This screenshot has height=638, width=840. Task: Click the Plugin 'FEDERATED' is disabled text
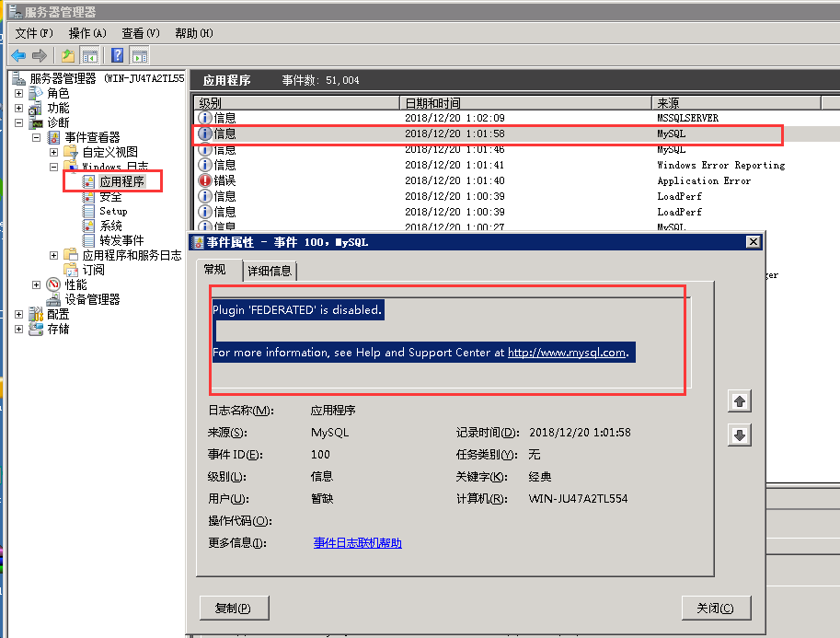pos(297,310)
